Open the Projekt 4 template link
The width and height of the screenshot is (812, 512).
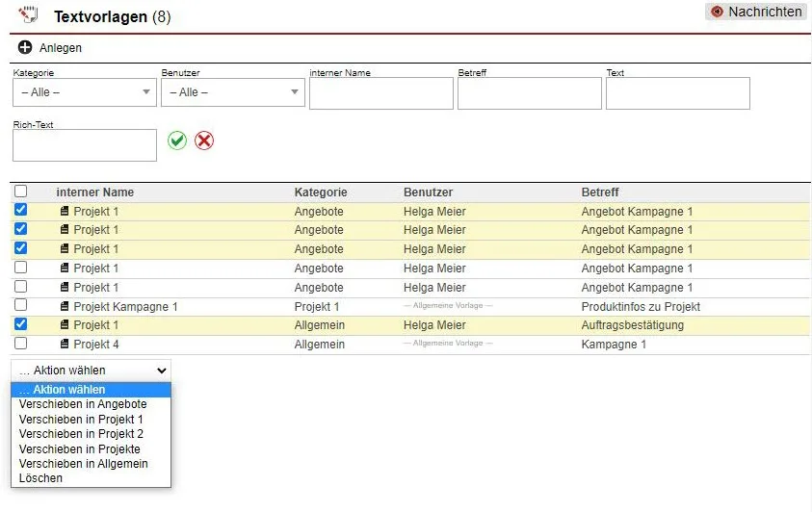(x=96, y=345)
